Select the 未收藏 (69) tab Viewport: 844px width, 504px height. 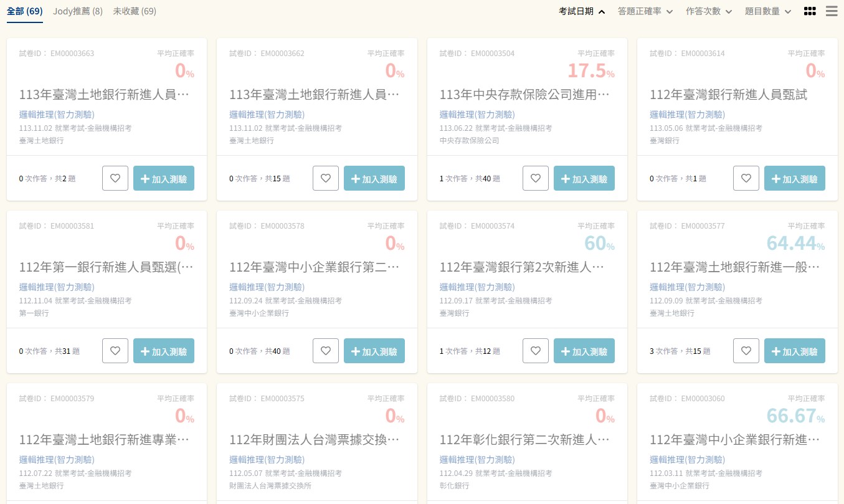(135, 11)
